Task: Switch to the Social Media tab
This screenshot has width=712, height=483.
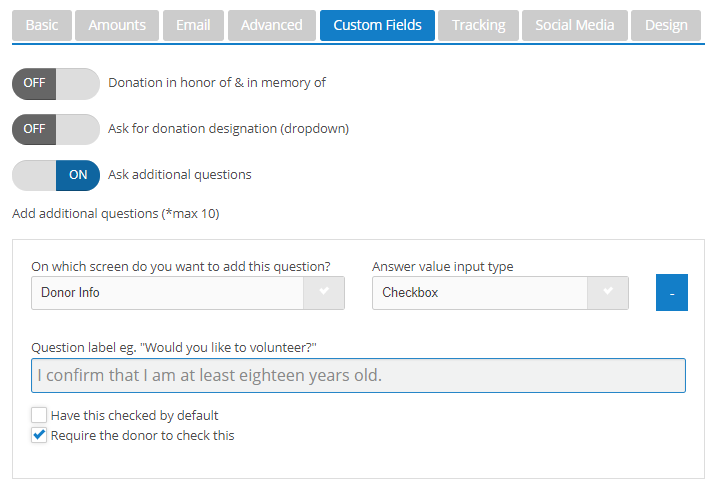Action: click(x=574, y=25)
